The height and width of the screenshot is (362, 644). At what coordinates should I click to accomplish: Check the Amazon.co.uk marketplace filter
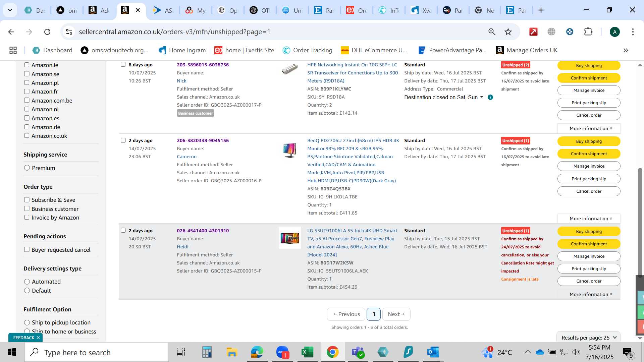click(x=27, y=136)
